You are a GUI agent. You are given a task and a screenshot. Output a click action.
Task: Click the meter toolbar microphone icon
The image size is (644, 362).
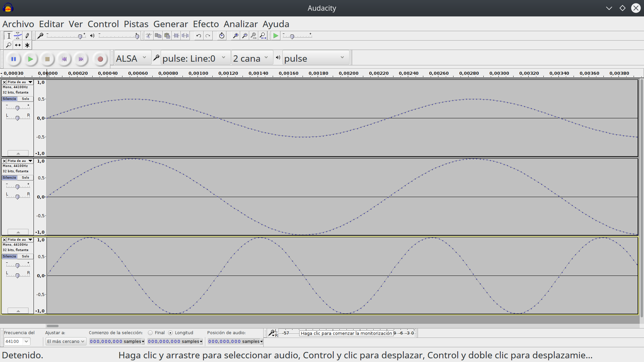click(x=271, y=333)
